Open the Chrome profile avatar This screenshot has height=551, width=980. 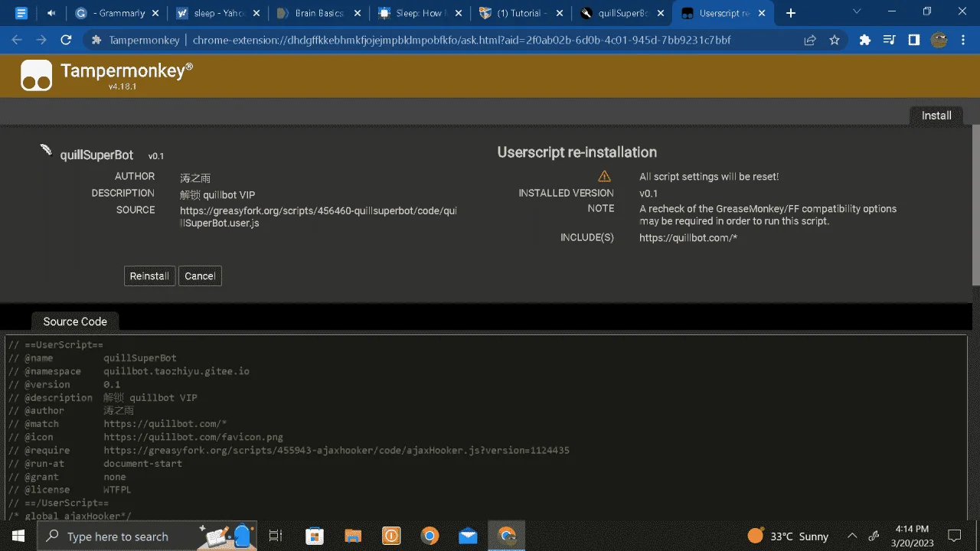pyautogui.click(x=939, y=40)
